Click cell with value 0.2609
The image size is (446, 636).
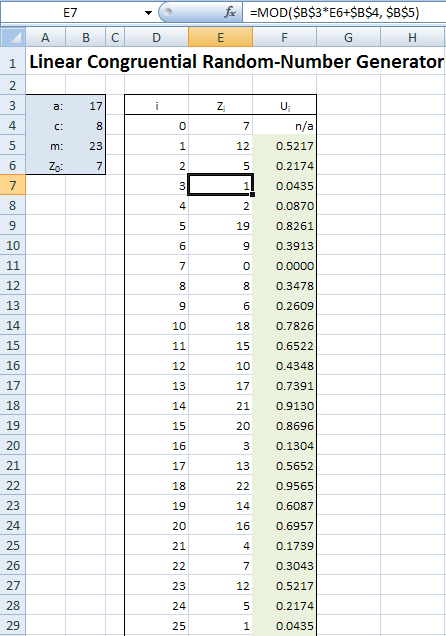pos(285,306)
